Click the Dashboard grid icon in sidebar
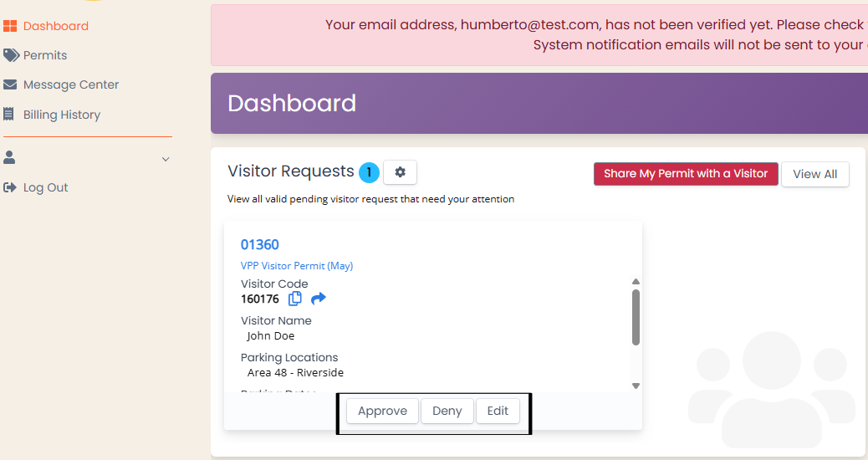 point(10,26)
